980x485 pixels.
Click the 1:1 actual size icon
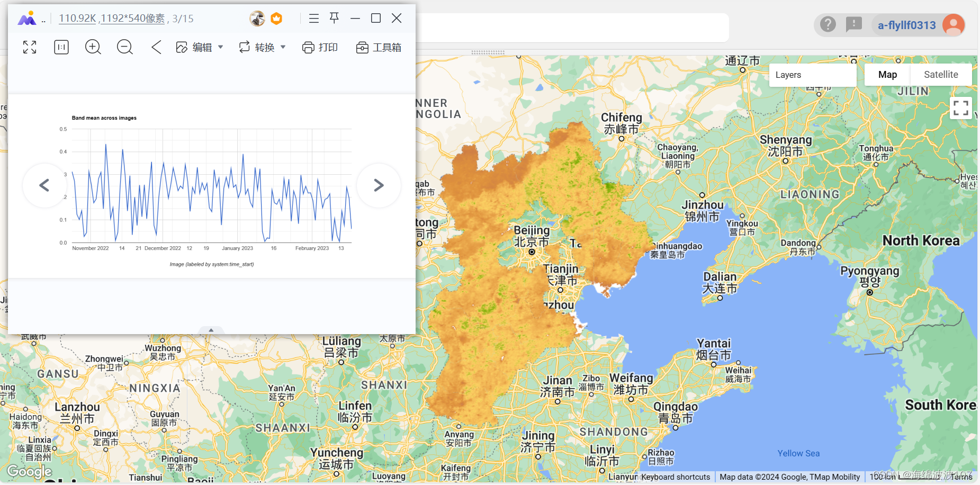tap(61, 47)
